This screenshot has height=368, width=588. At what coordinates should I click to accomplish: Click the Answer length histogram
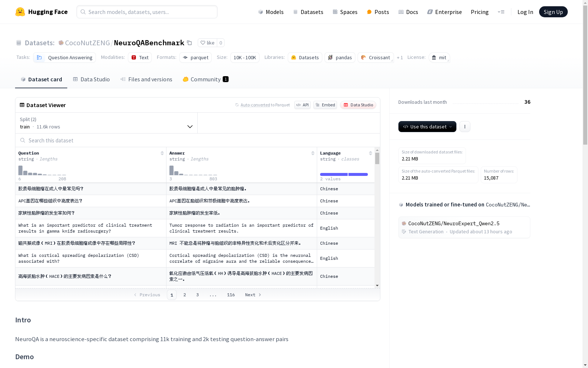click(193, 170)
